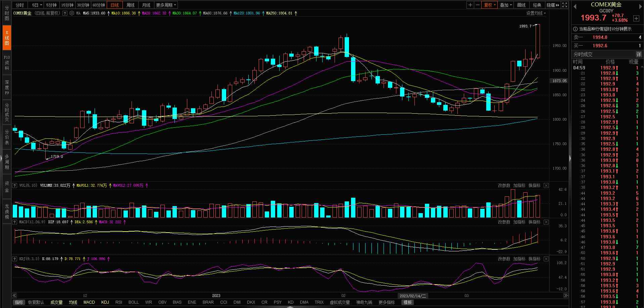Go to previous instrument with the left arrow
644x308 pixels.
(575, 6)
